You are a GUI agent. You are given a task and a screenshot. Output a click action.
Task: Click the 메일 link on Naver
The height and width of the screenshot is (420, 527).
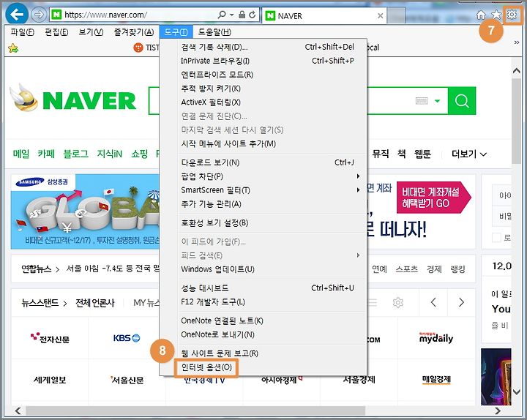coord(21,154)
